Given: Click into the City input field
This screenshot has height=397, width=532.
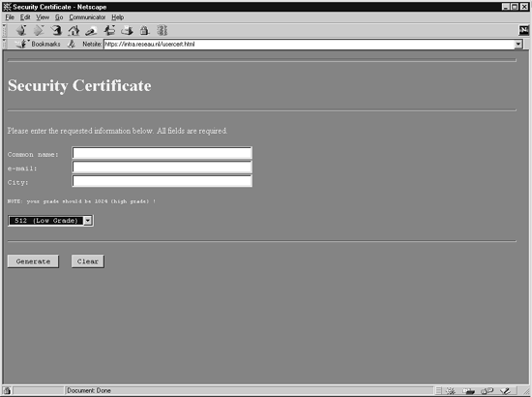Looking at the screenshot, I should tap(163, 181).
